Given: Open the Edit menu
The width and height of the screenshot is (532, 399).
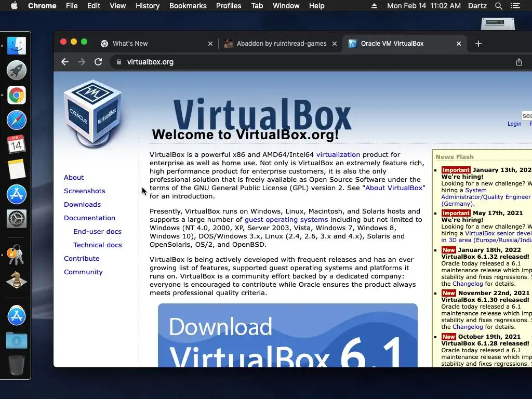Looking at the screenshot, I should pos(94,6).
